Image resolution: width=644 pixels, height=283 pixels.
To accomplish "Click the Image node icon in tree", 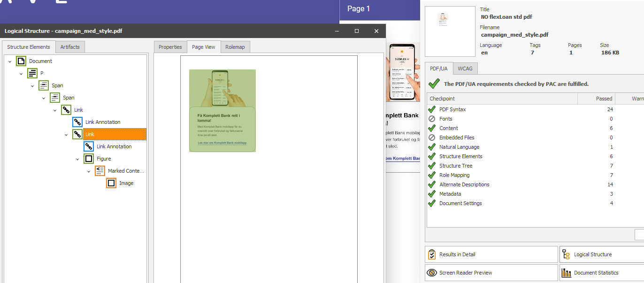I will click(111, 183).
